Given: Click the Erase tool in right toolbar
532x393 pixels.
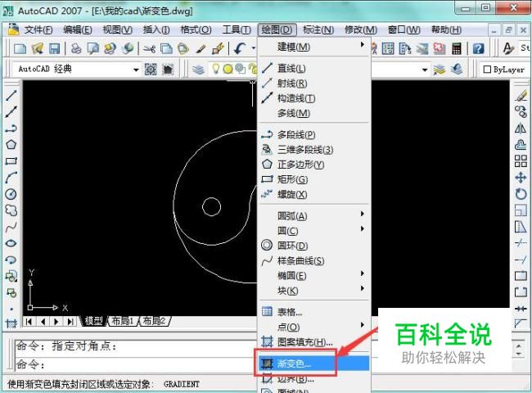Looking at the screenshot, I should (x=521, y=96).
